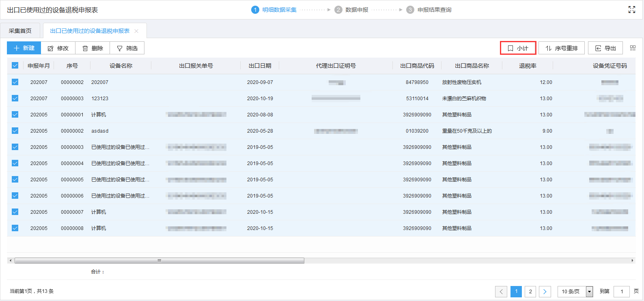Click the page number jump input field

621,291
